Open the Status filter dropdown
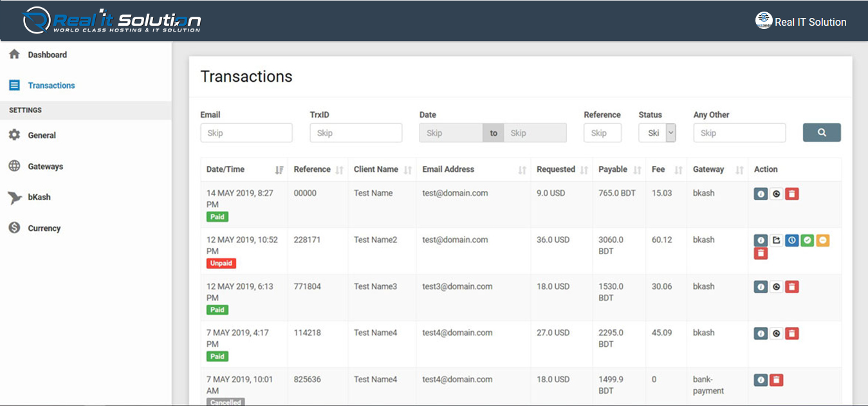 [657, 133]
